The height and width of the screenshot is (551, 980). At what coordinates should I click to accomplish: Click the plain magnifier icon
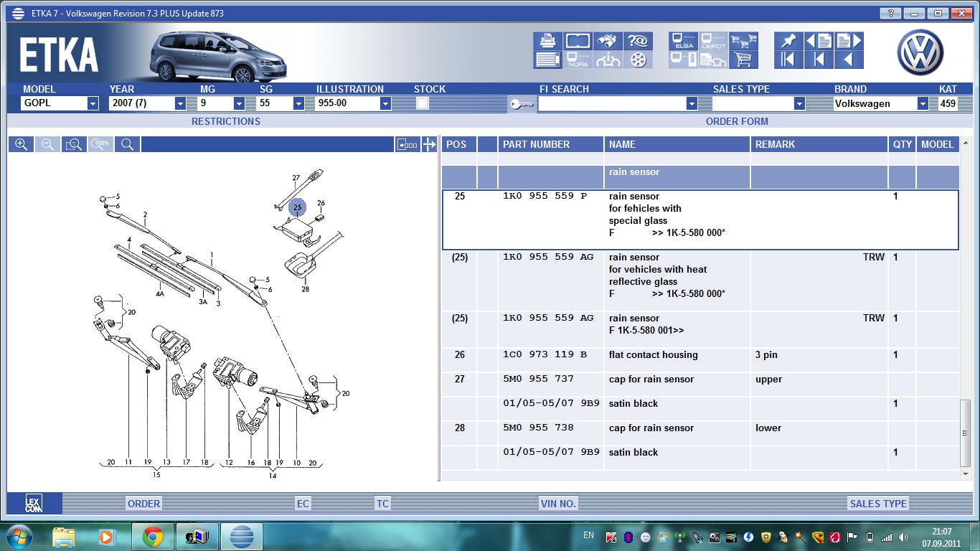pos(127,144)
